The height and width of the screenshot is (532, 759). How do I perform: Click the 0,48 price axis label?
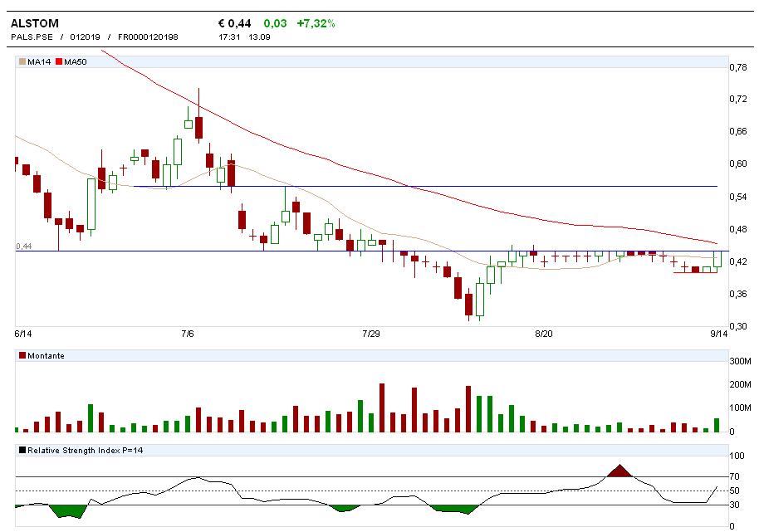[738, 229]
